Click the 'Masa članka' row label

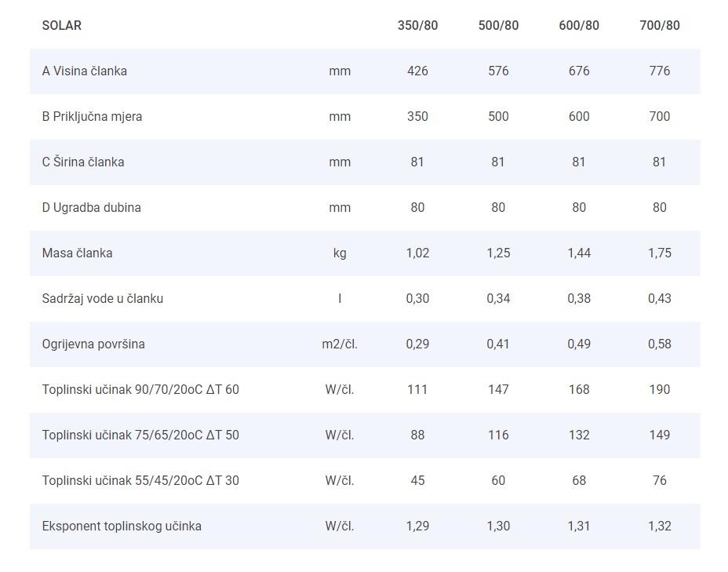78,253
